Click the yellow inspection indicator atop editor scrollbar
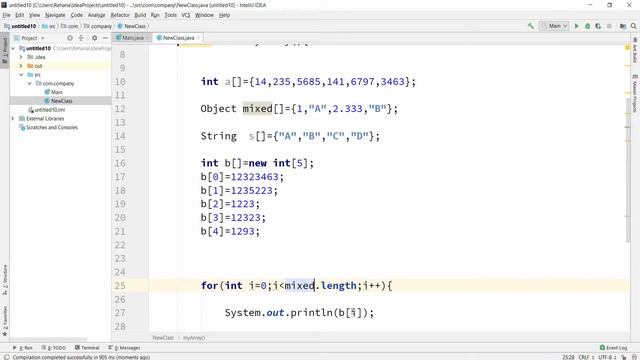Screen dimensions: 640x360 tap(627, 48)
